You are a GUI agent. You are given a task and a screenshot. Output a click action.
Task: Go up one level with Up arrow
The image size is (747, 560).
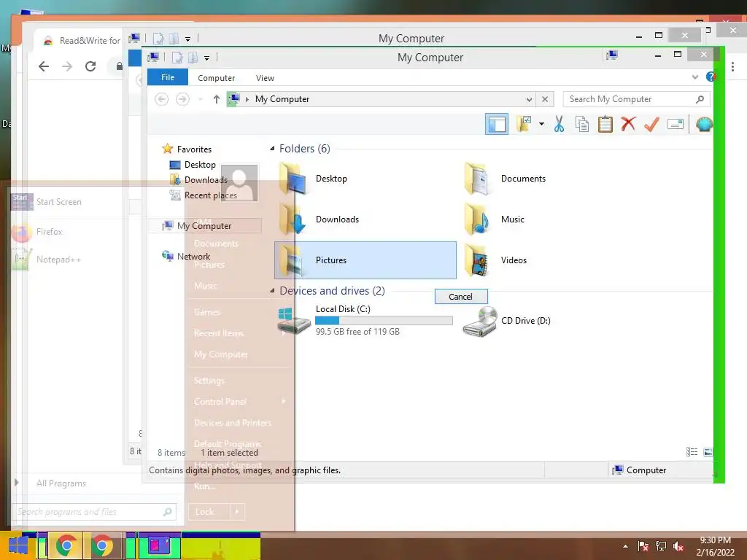[x=216, y=99]
